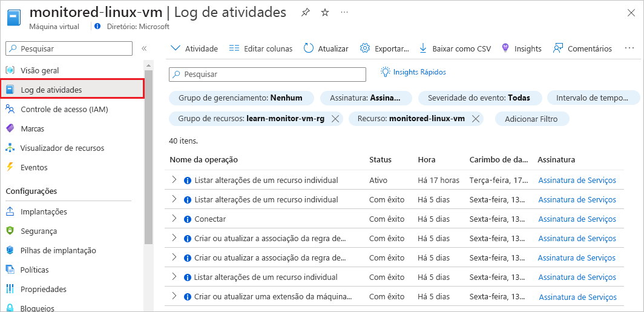
Task: Click Adicionar Filtro button
Action: (x=531, y=119)
